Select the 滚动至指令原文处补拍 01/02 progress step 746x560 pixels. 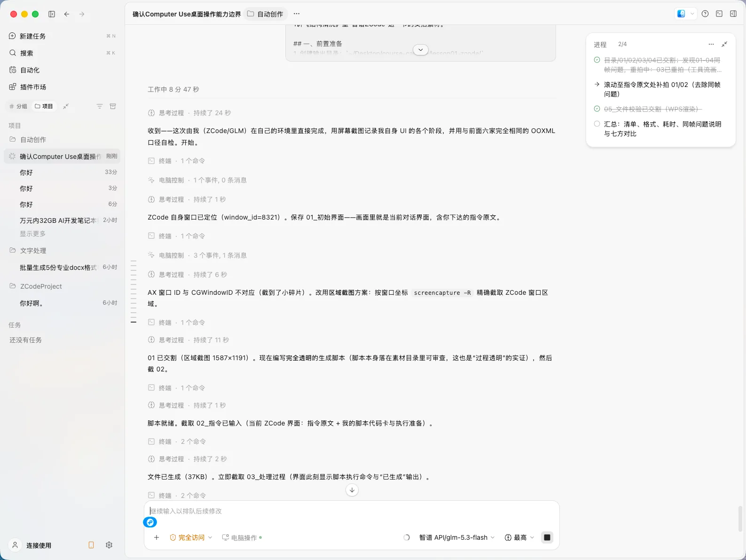coord(662,89)
